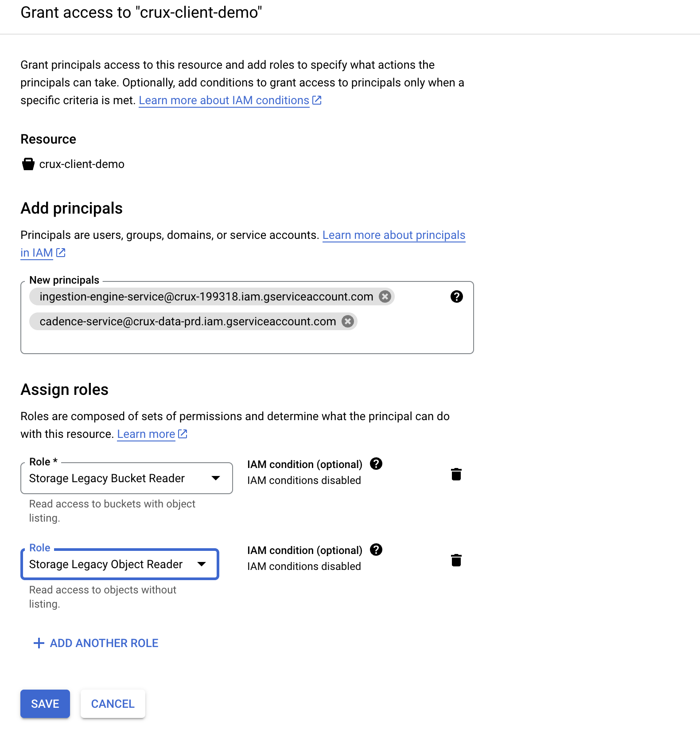Delete the Storage Legacy Bucket Reader role
Viewport: 700px width, 741px height.
[x=456, y=474]
